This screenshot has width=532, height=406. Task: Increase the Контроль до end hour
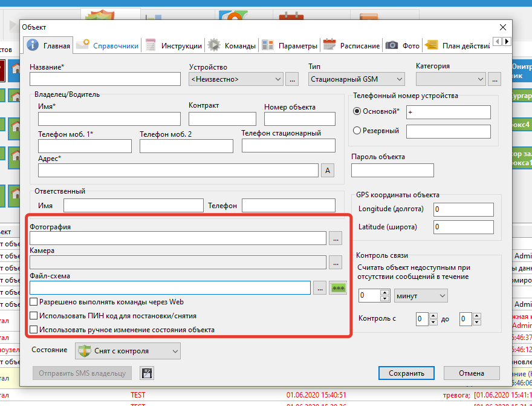(x=477, y=316)
